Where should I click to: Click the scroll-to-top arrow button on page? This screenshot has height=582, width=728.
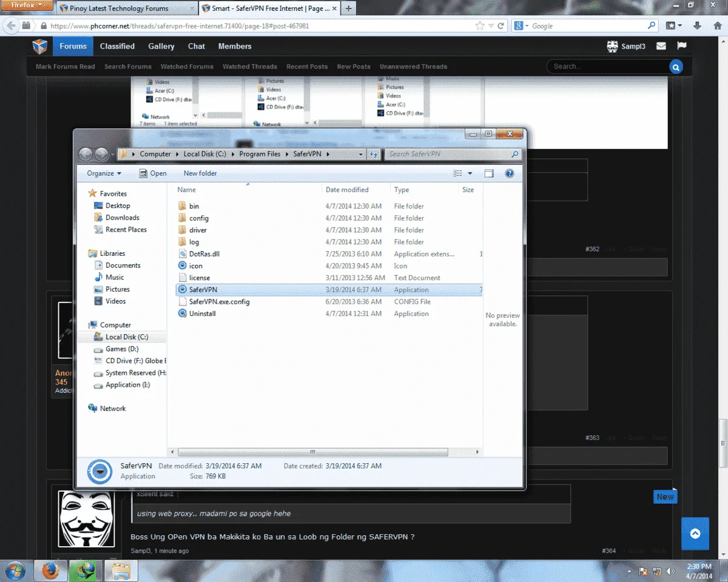click(x=695, y=533)
